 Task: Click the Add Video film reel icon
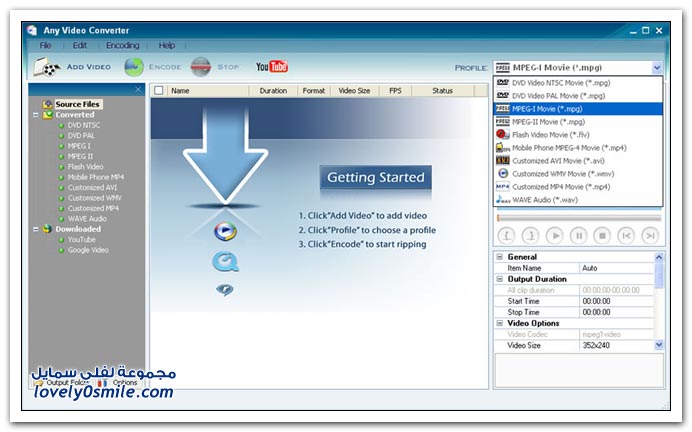click(x=46, y=67)
